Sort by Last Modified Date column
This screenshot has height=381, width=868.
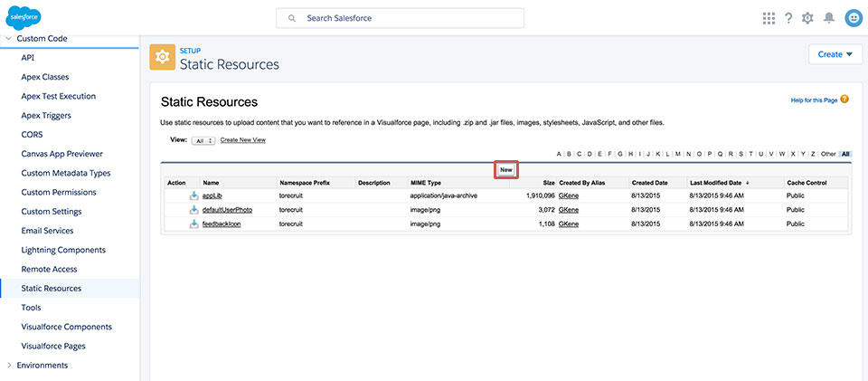(716, 183)
